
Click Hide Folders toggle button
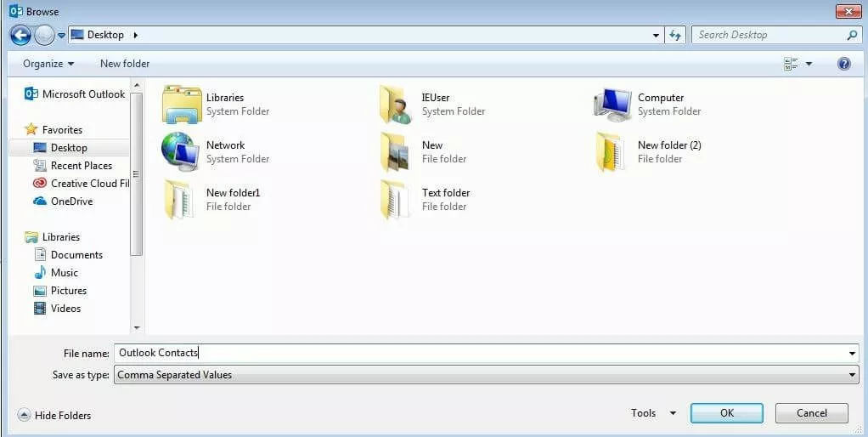click(x=54, y=415)
